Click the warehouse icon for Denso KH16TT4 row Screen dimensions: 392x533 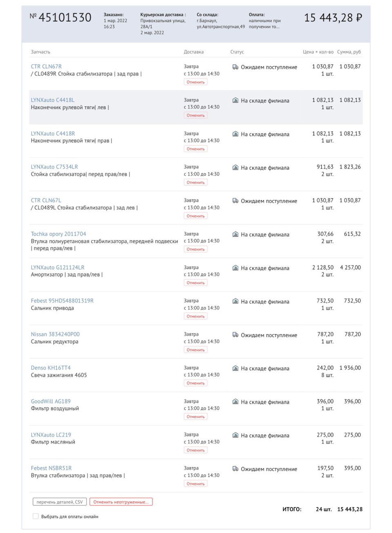[235, 368]
